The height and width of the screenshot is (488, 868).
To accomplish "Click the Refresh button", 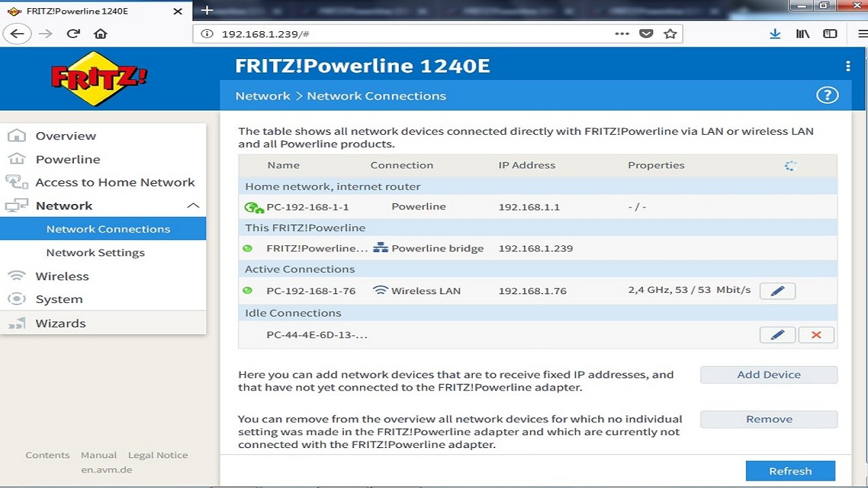I will [x=790, y=471].
